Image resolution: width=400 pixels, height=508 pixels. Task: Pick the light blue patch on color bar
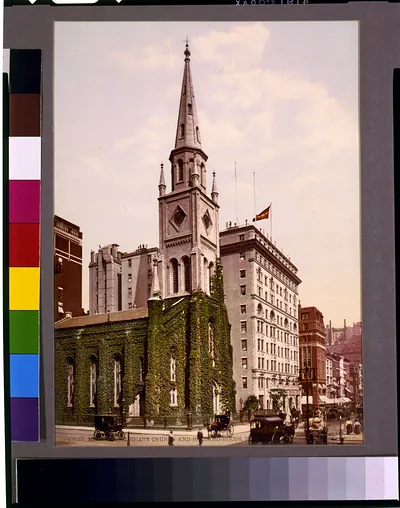25,376
